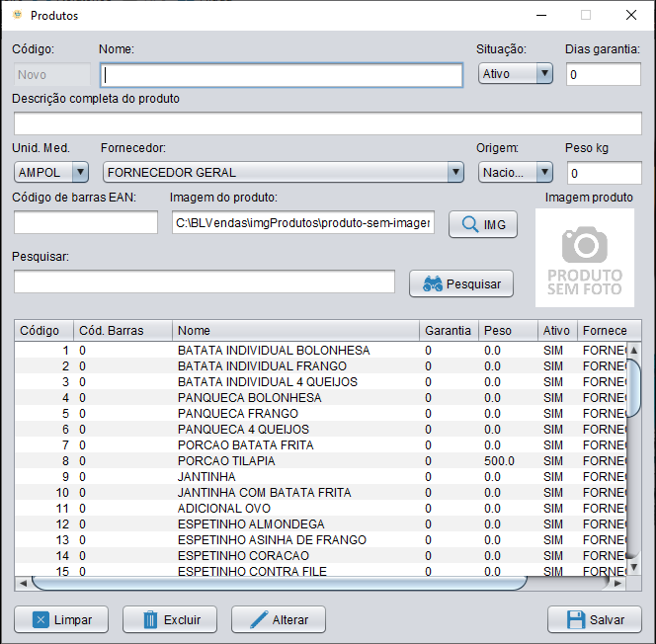Viewport: 656px width, 644px height.
Task: Click the Nome text input field
Action: [282, 75]
